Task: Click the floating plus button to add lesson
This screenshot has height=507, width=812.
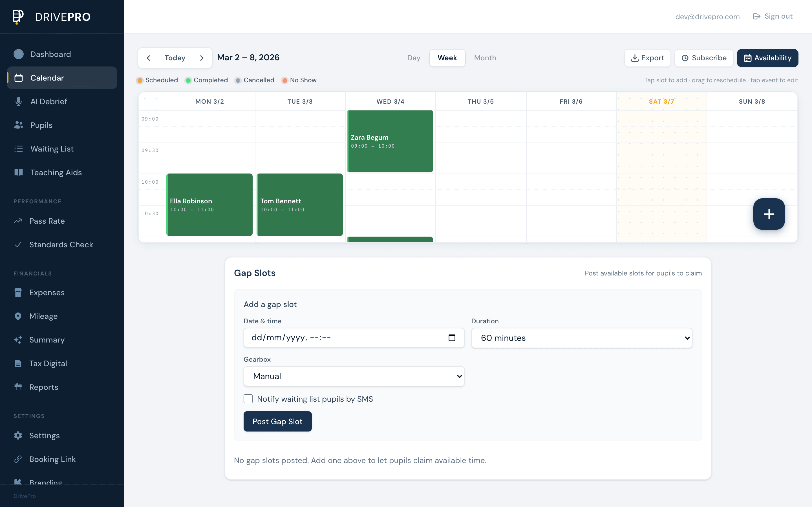Action: coord(769,214)
